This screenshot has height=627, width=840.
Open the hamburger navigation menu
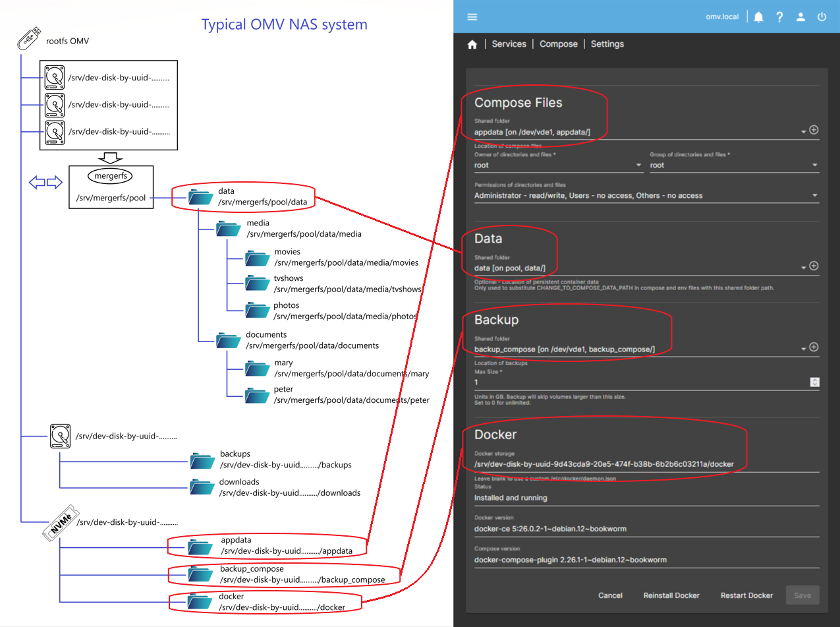(x=472, y=17)
